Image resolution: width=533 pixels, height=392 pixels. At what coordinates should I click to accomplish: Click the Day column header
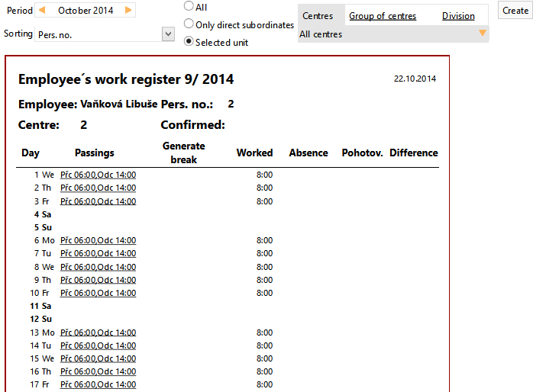pyautogui.click(x=31, y=153)
